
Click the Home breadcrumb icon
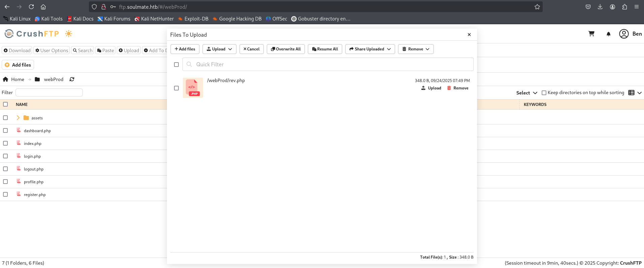coord(5,79)
